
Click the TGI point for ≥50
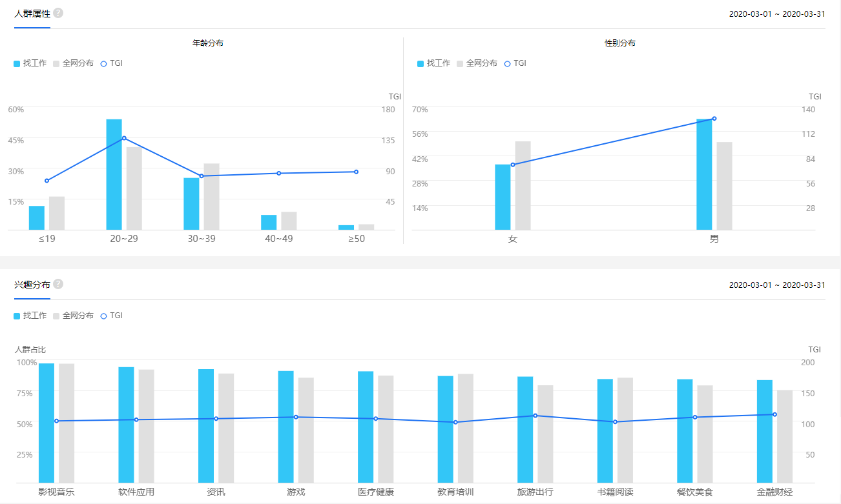(356, 172)
